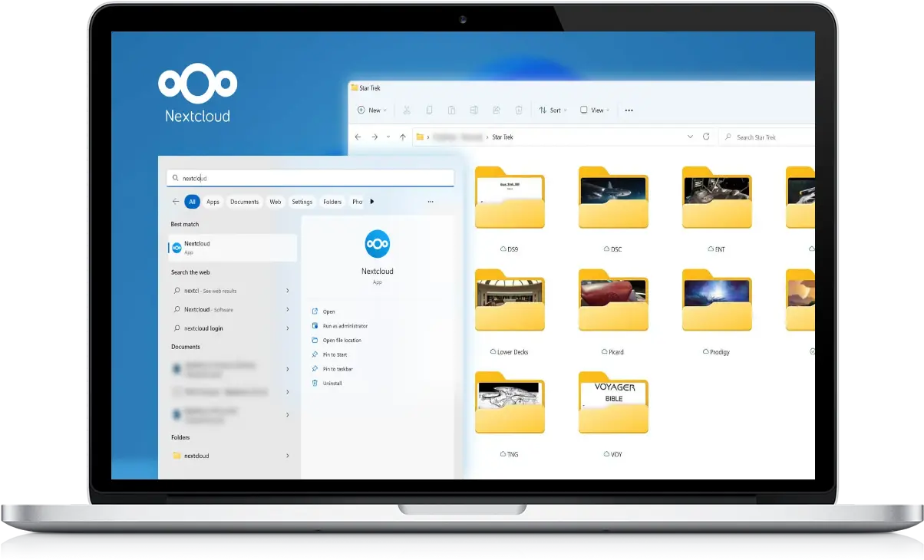Open the View dropdown menu
This screenshot has height=560, width=924.
595,110
